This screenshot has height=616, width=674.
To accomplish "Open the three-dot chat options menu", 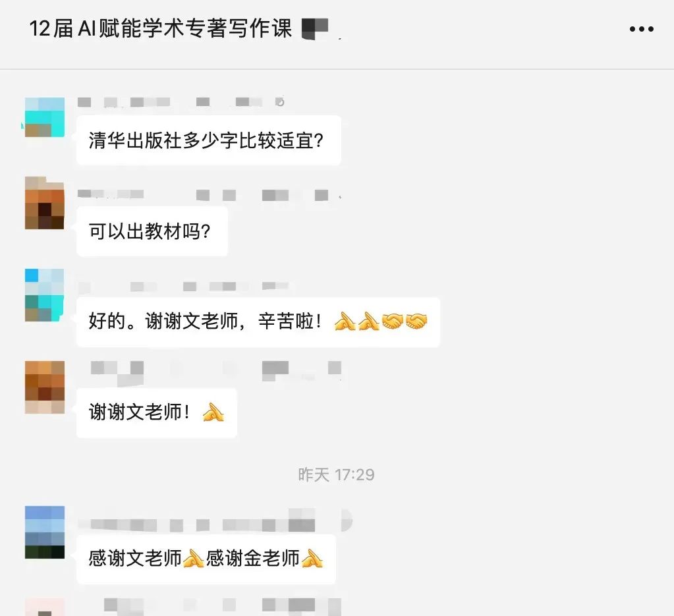I will (x=641, y=29).
